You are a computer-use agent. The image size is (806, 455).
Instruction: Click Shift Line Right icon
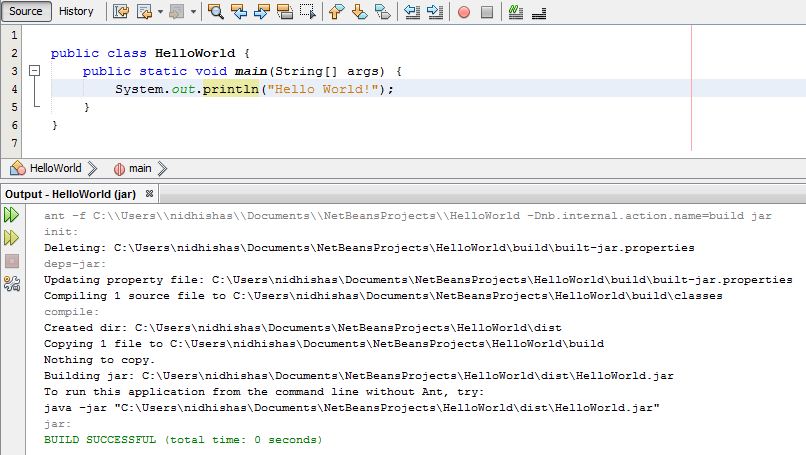point(435,11)
